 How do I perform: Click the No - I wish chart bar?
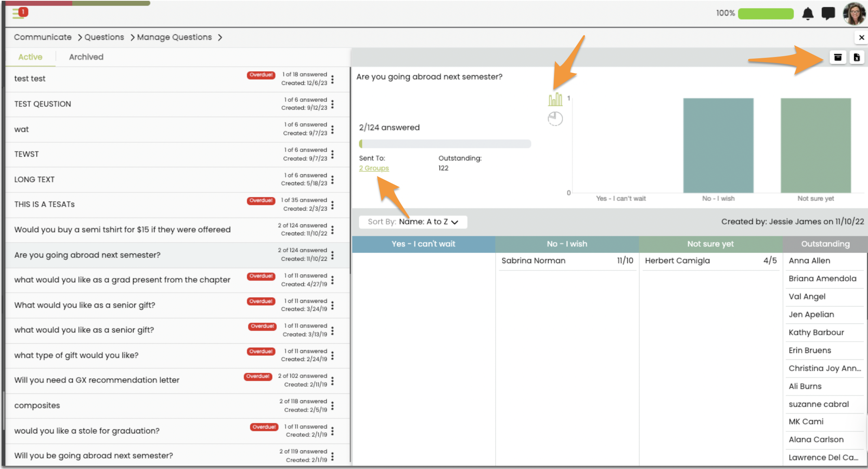click(x=718, y=146)
